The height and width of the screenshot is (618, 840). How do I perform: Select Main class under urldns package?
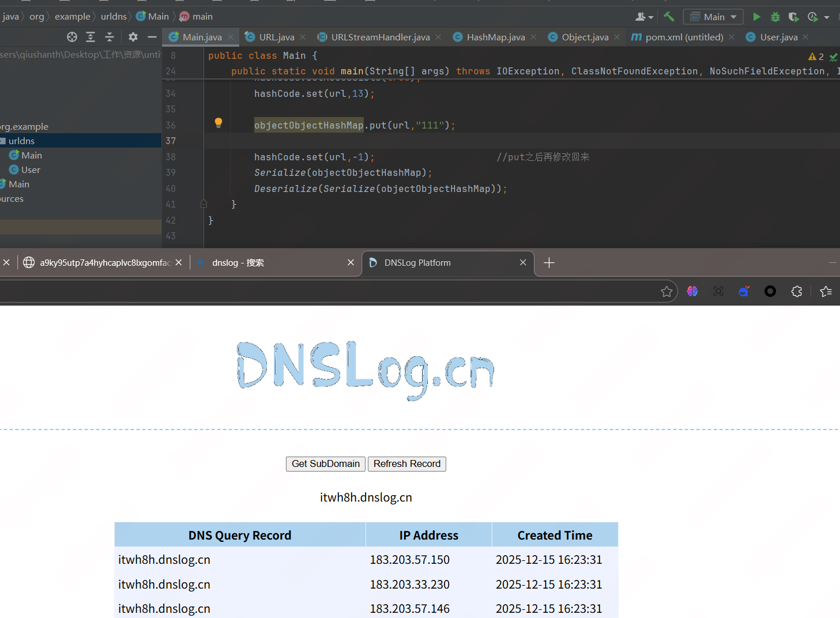(x=81, y=155)
